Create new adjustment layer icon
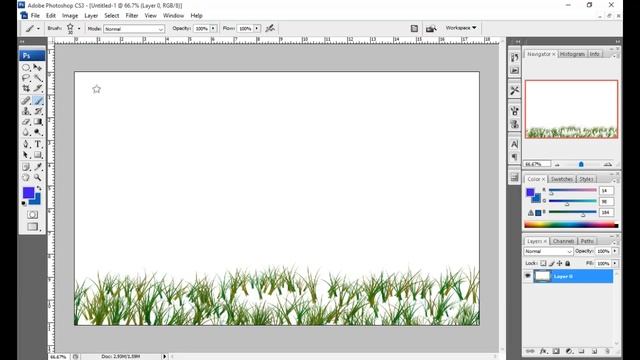 point(569,351)
